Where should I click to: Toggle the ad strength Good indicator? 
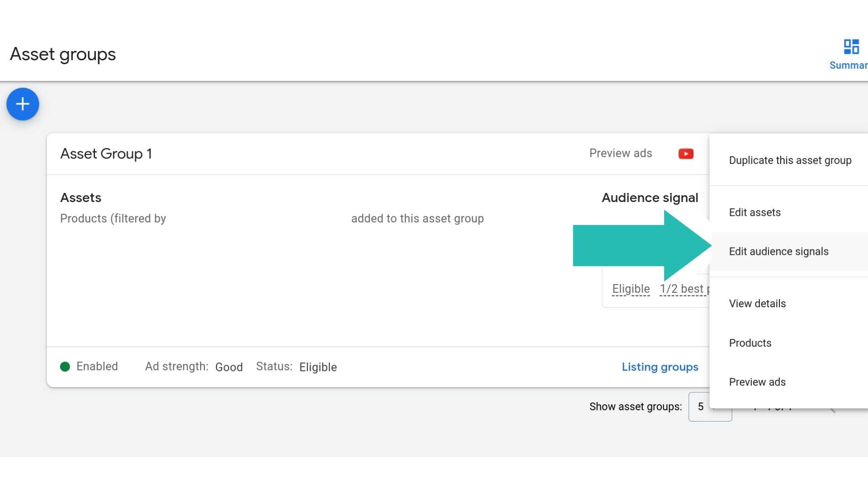click(x=230, y=367)
